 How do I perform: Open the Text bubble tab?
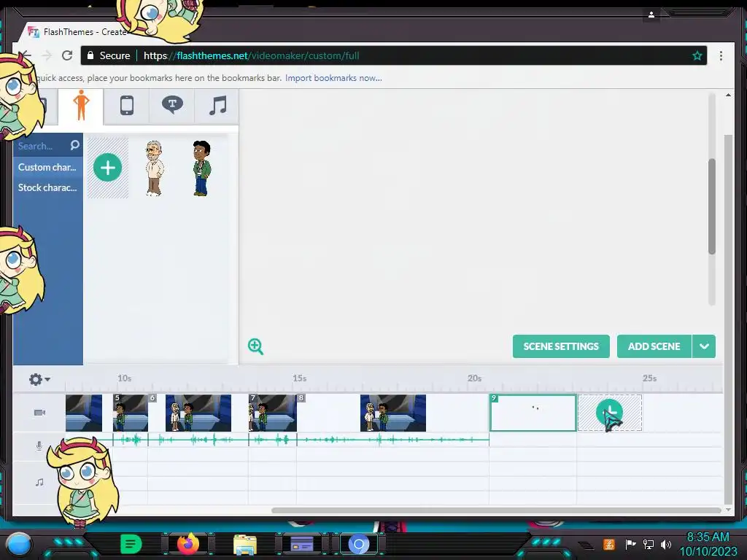pos(172,106)
